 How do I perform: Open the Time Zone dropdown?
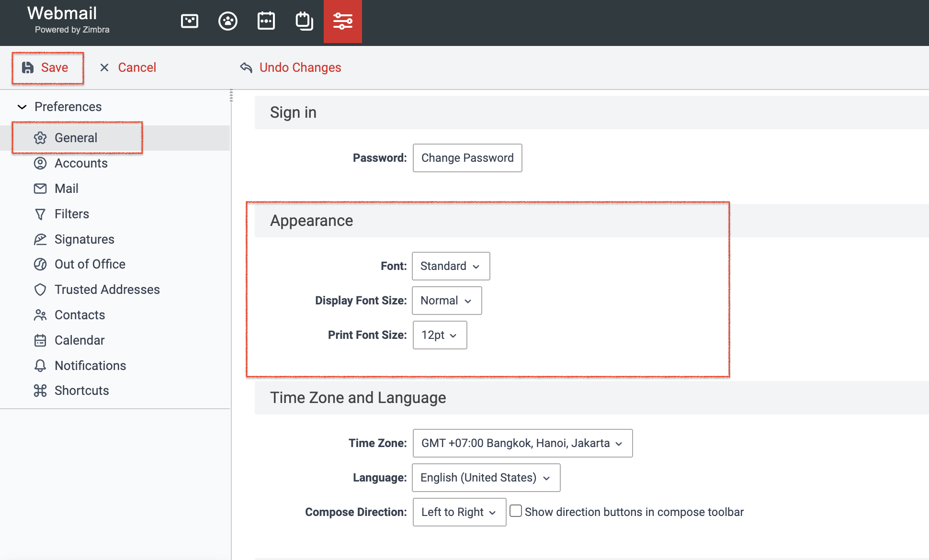coord(522,443)
